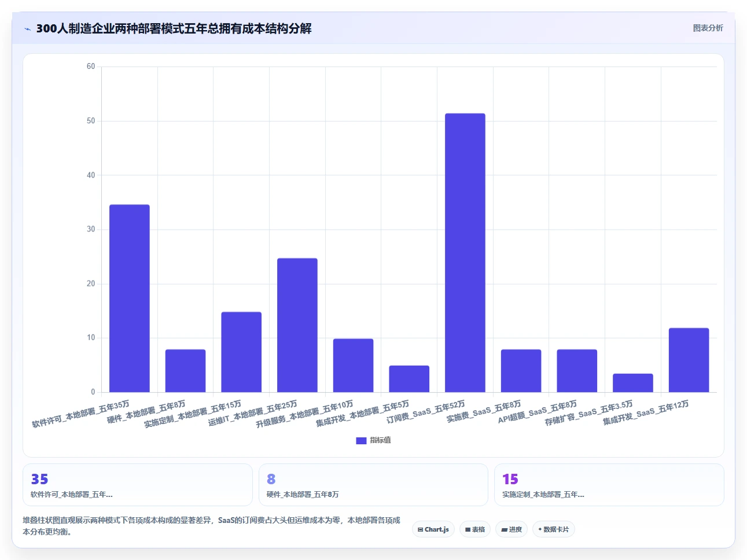
Task: Select the Chart.js tag chip
Action: point(433,529)
